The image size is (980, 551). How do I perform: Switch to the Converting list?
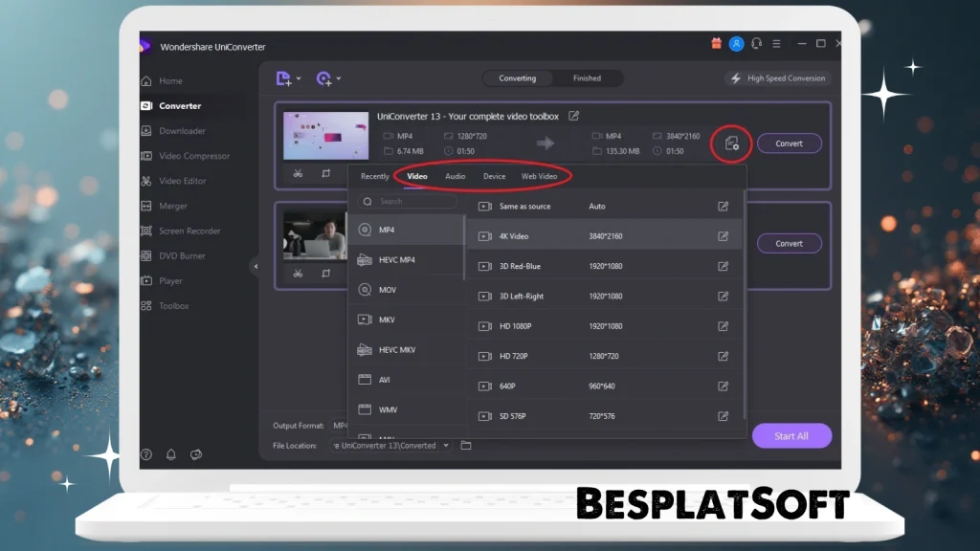(x=518, y=78)
